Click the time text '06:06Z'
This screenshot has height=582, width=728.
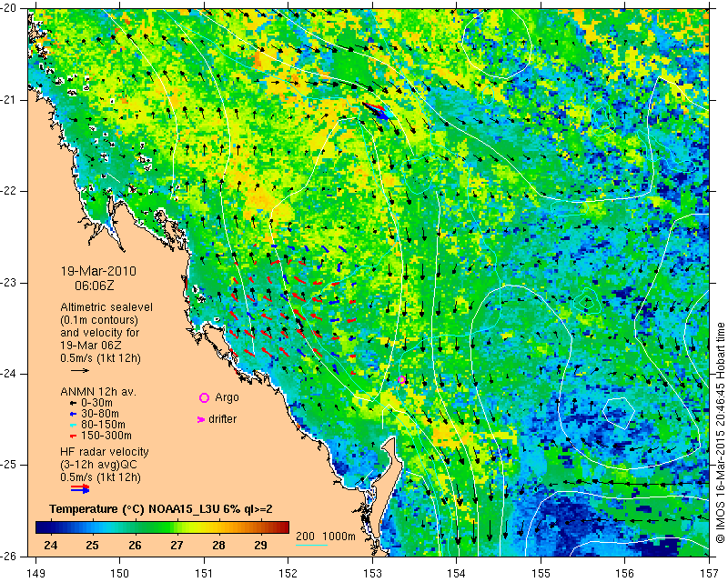95,286
